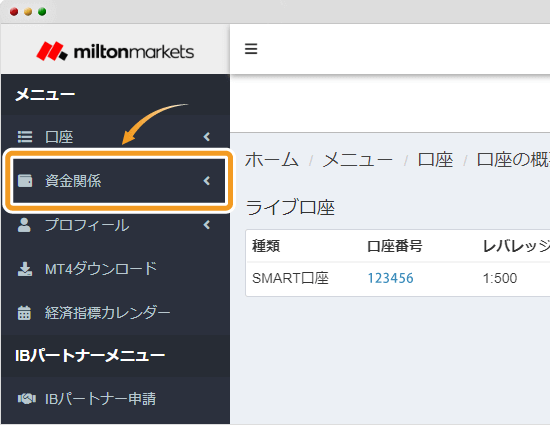
Task: Click the ライブ口座 section heading
Action: (290, 207)
